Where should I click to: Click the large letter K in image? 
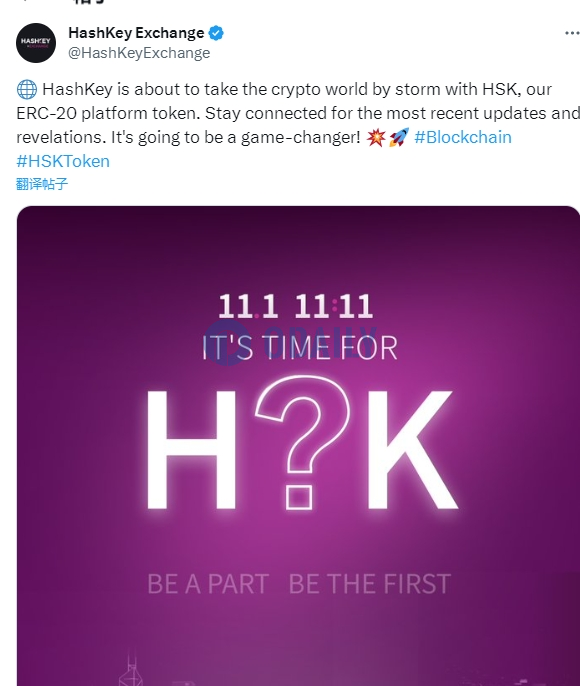pyautogui.click(x=412, y=450)
